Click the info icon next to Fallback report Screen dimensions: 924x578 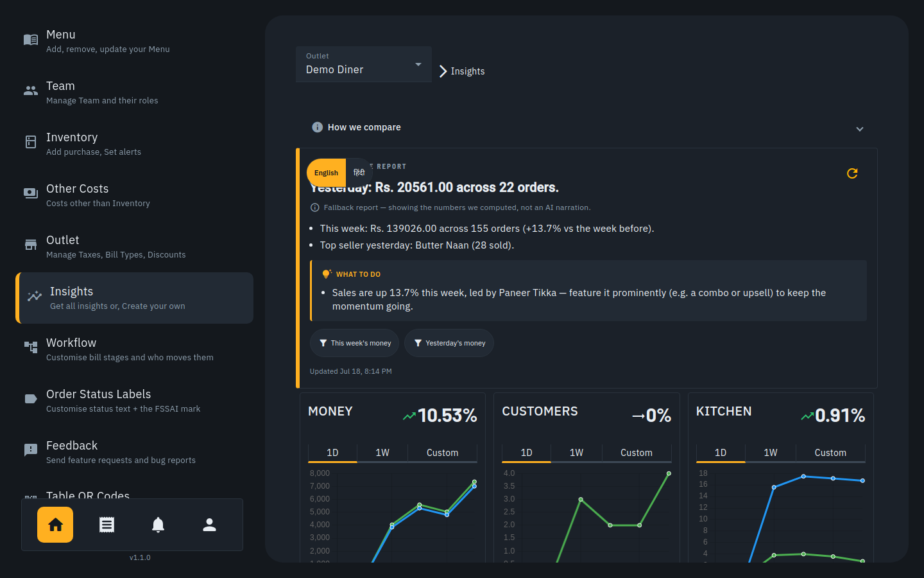pyautogui.click(x=315, y=207)
